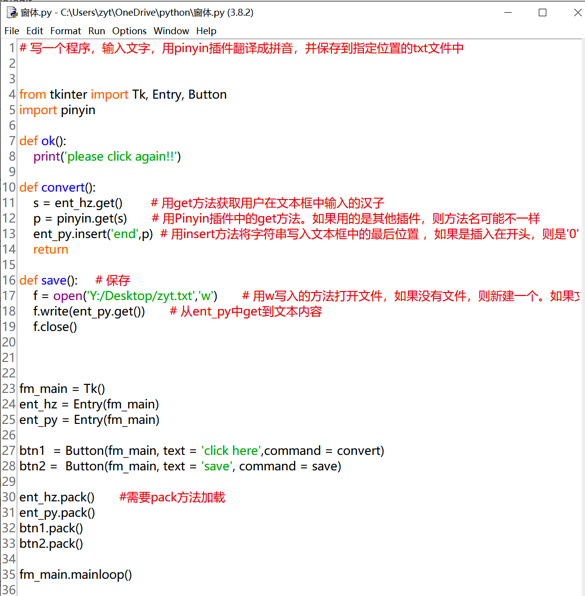Click the 'import pinyin' line
This screenshot has height=596, width=585.
[57, 110]
